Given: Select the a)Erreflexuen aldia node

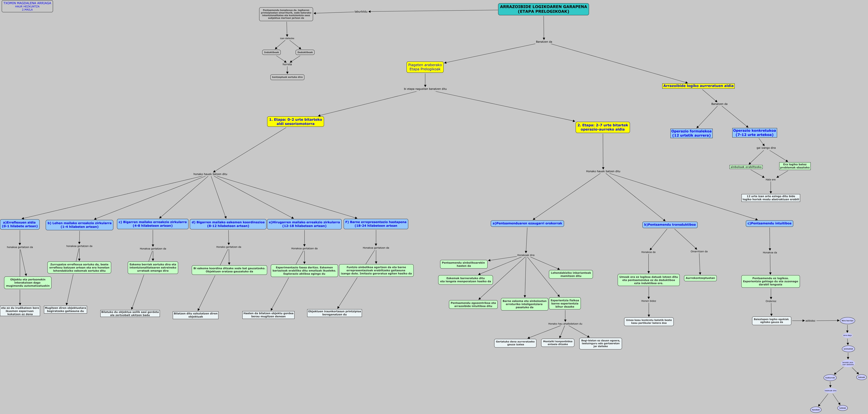Looking at the screenshot, I should tap(20, 224).
